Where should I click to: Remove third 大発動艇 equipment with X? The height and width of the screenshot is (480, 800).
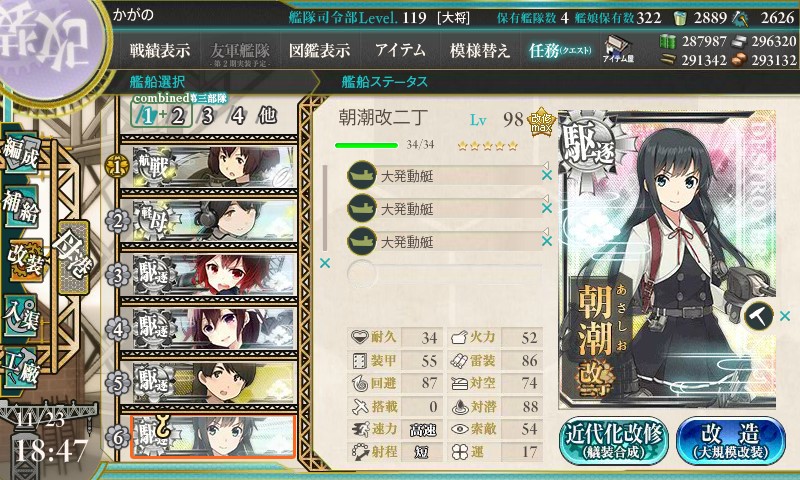click(x=546, y=241)
